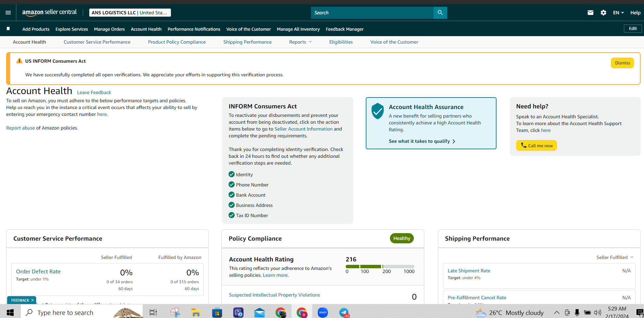Screen dimensions: 644x318
Task: Click the microphone icon in system tray
Action: (577, 312)
